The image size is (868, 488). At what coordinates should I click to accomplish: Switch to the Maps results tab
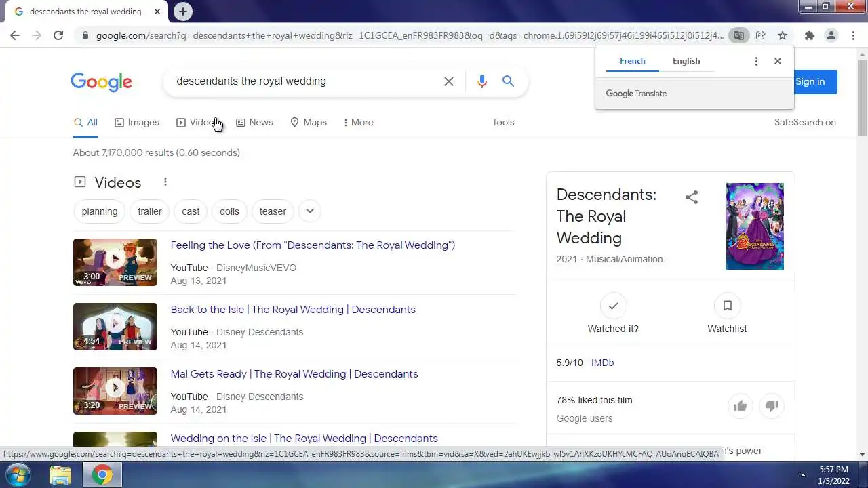coord(309,123)
